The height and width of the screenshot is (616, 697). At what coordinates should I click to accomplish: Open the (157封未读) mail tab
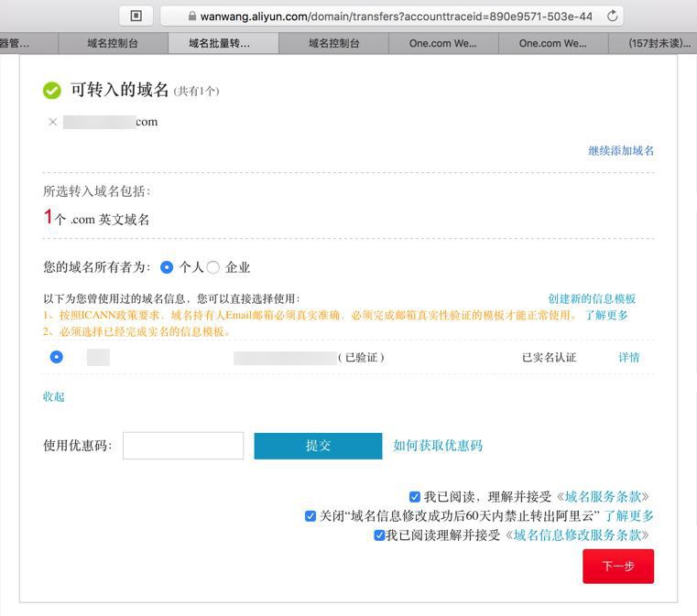pos(659,43)
